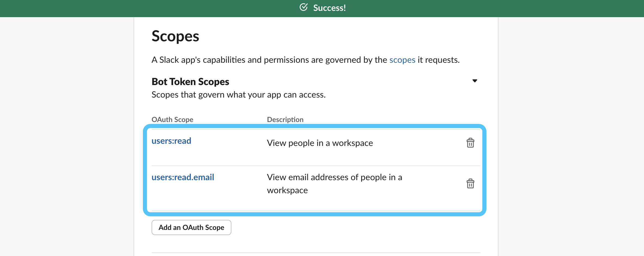Remove users:read.email scope via trash icon

[x=470, y=184]
